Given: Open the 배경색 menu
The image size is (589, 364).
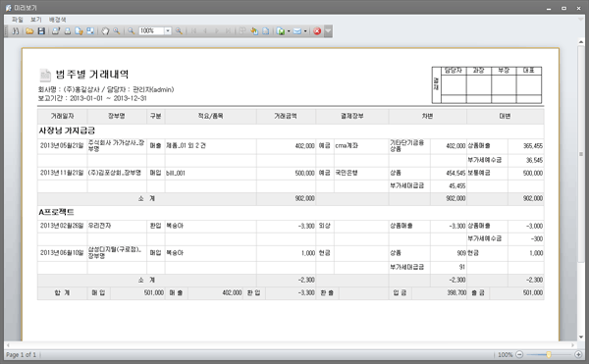Looking at the screenshot, I should [x=57, y=20].
